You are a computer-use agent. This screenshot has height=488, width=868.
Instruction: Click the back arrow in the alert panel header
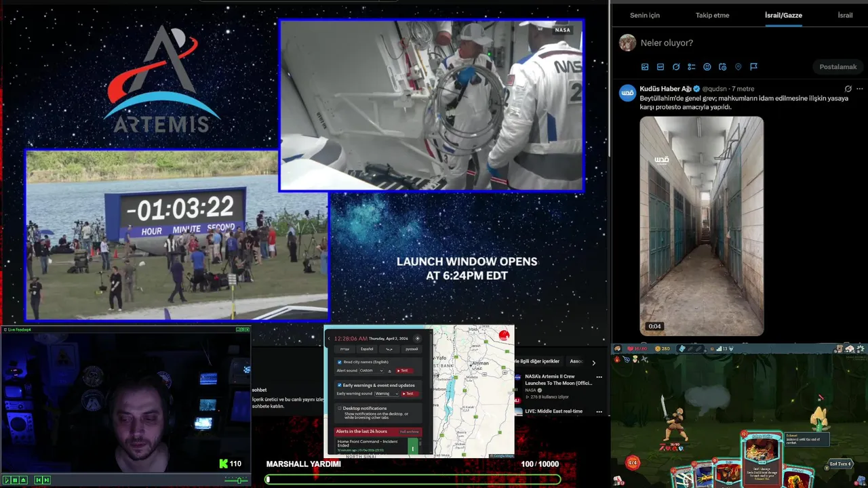(329, 338)
